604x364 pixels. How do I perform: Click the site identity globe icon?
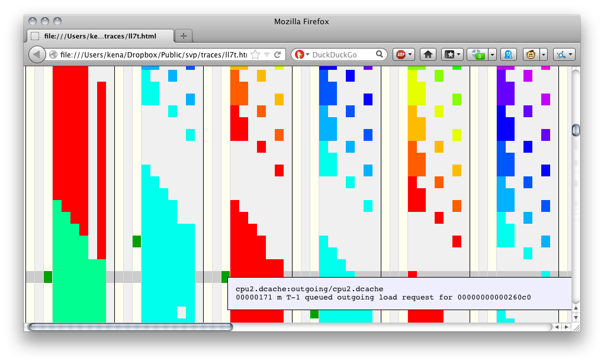coord(53,54)
